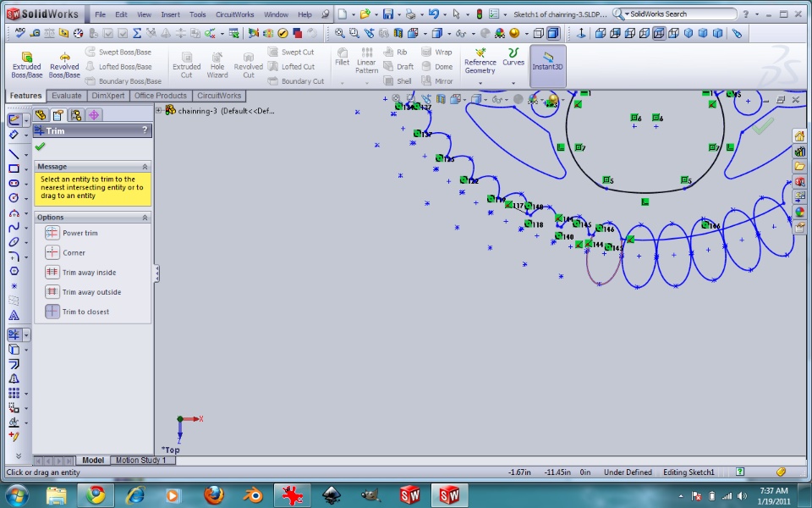Open the File menu
812x508 pixels.
(x=101, y=14)
